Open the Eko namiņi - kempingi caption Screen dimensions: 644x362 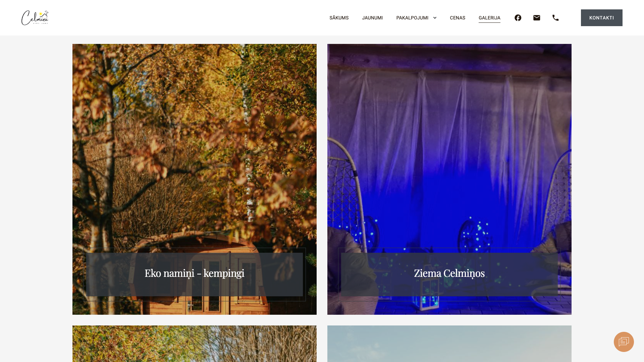click(x=195, y=273)
